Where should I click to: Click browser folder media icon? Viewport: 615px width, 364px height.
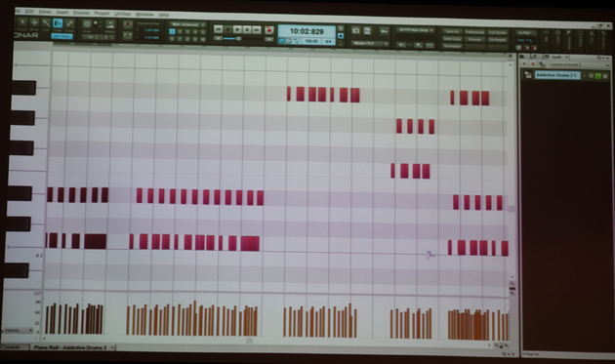pos(522,57)
